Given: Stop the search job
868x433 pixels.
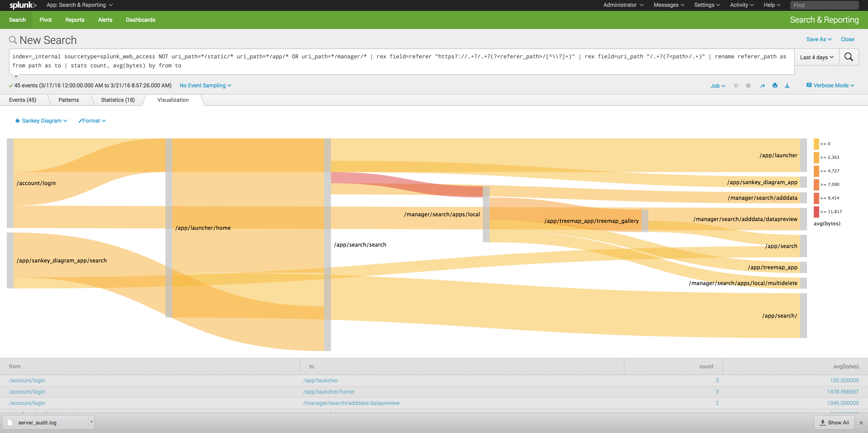Looking at the screenshot, I should pyautogui.click(x=748, y=85).
